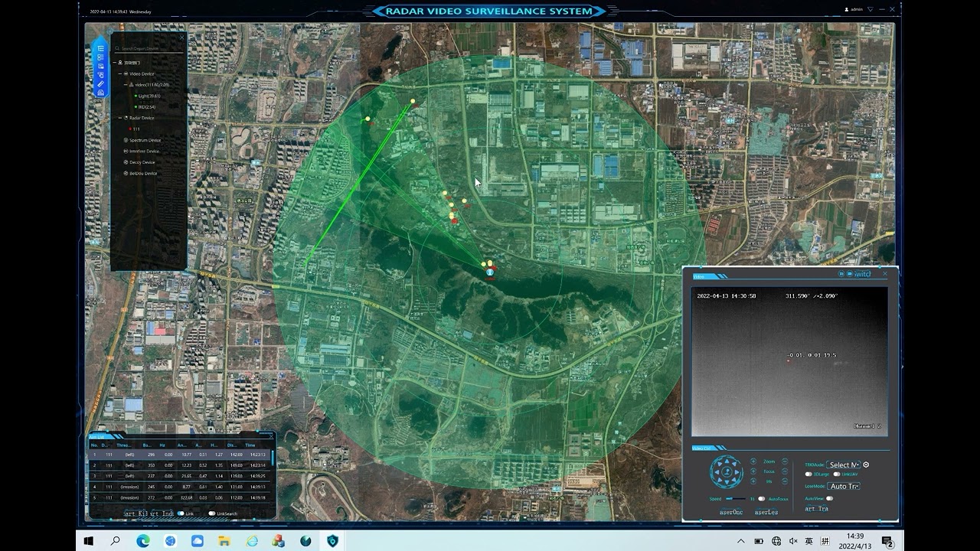This screenshot has height=551, width=980.
Task: Click the Iris plus icon in Video Ctrl
Action: [x=753, y=481]
